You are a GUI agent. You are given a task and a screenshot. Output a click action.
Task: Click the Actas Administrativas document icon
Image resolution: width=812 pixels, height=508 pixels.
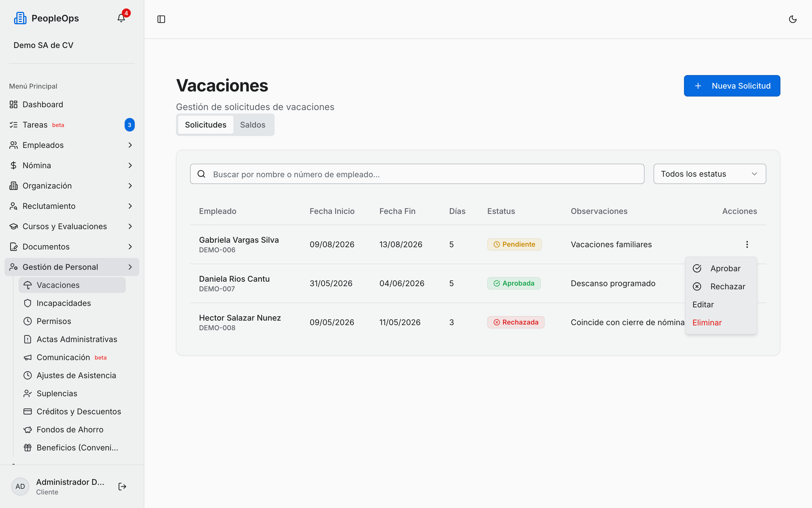click(28, 339)
